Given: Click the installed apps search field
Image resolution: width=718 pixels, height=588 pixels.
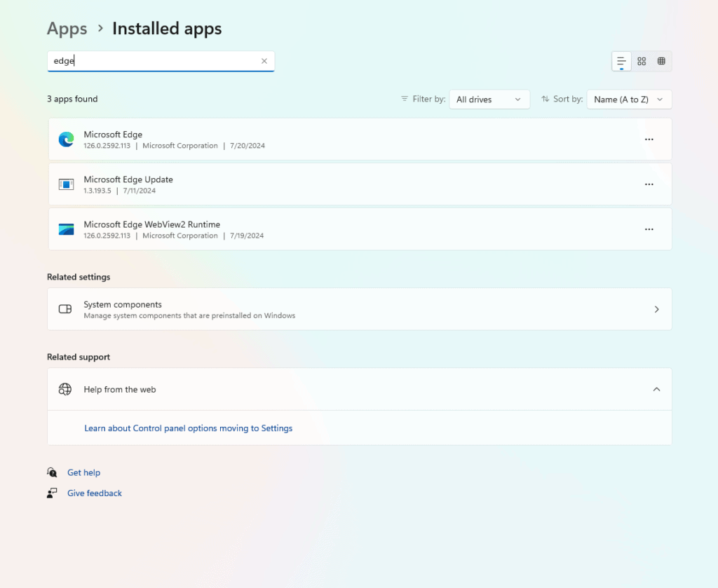Looking at the screenshot, I should point(161,61).
